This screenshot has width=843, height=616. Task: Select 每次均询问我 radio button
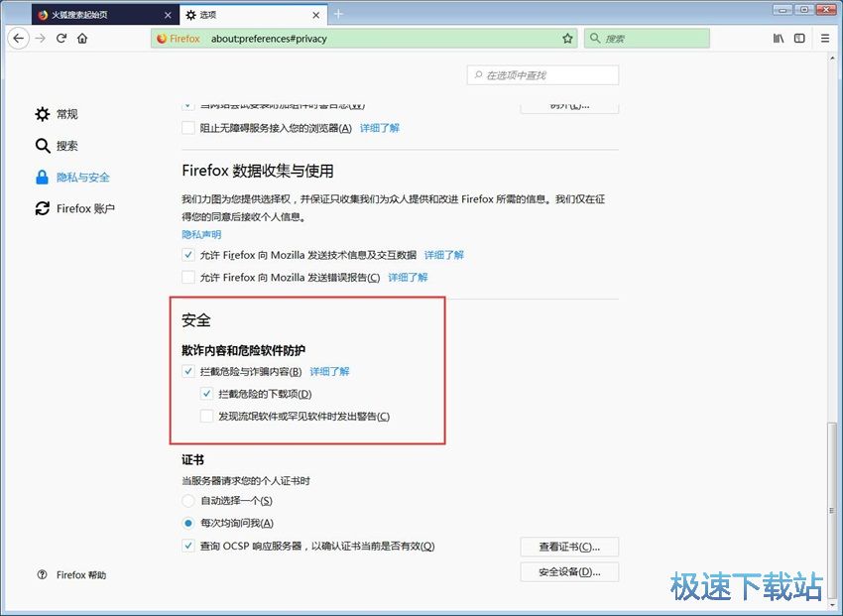pos(188,523)
